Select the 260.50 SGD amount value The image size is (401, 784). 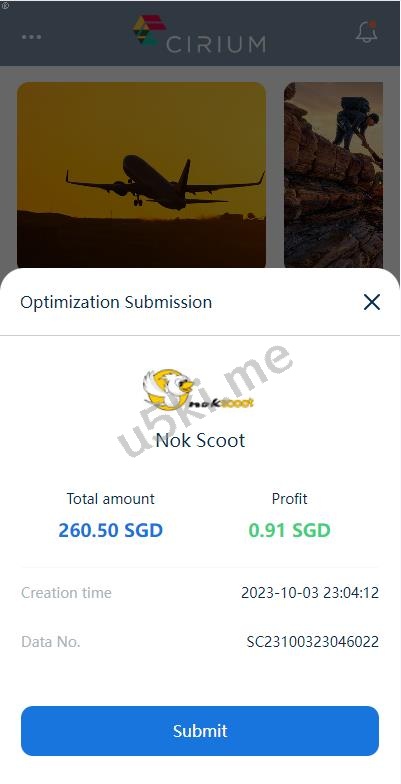point(110,530)
